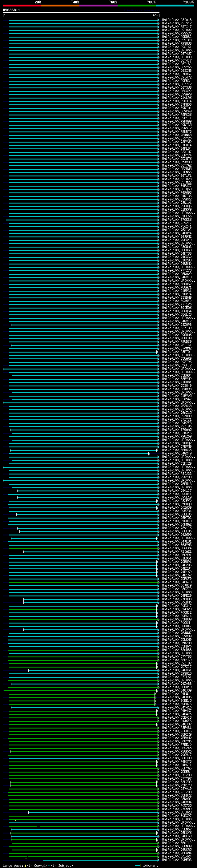Click the purple ~60% legend segment
Screen dimensions: 197x868
tap(99, 6)
